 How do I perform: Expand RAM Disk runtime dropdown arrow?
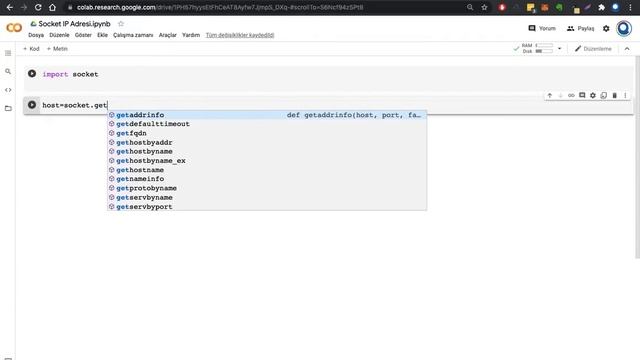560,49
